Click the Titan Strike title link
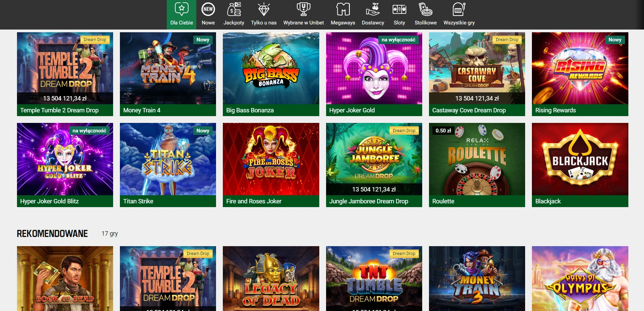 [138, 201]
